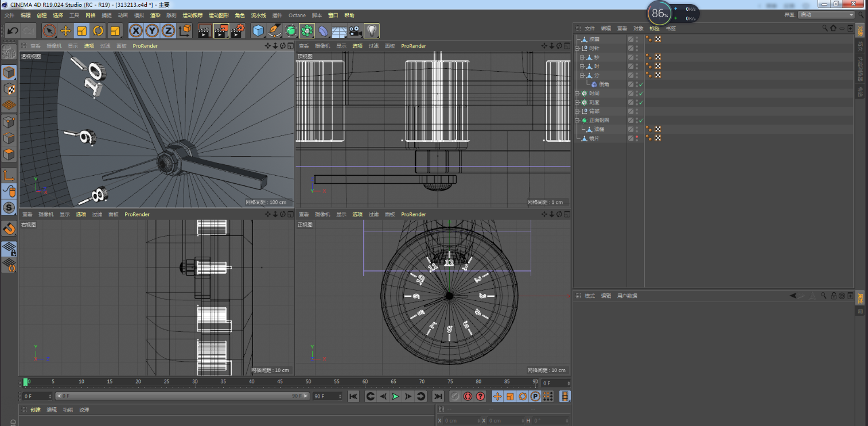Go to end of animation
Viewport: 868px width, 426px height.
pos(438,396)
